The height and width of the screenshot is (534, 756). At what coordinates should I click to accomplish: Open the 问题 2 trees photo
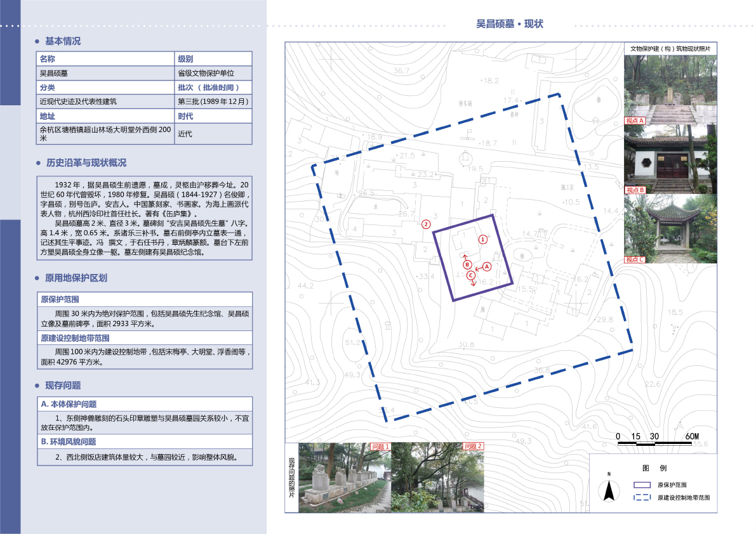437,477
